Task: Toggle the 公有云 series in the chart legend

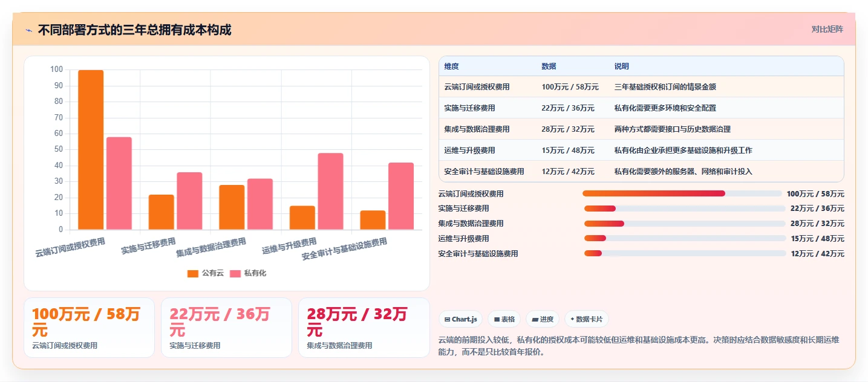Action: click(x=206, y=273)
